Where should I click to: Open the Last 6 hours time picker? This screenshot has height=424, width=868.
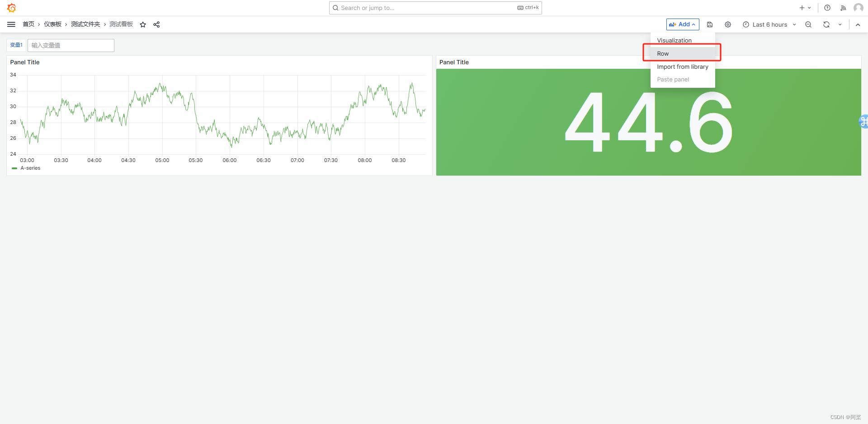click(x=769, y=24)
